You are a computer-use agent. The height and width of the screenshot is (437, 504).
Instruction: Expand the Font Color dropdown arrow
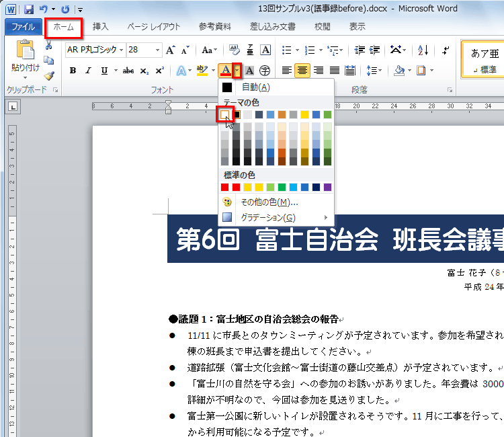click(237, 71)
